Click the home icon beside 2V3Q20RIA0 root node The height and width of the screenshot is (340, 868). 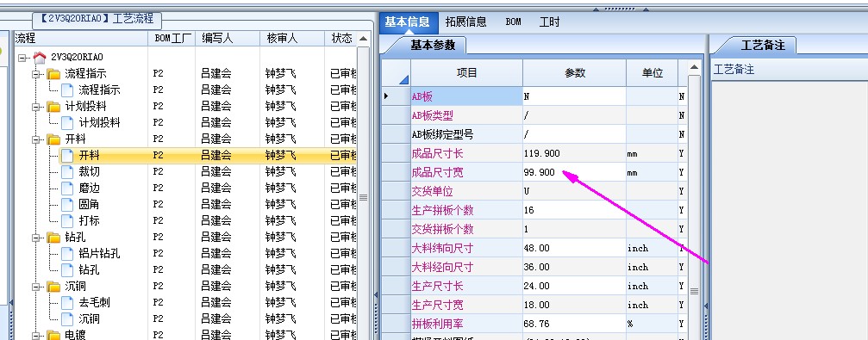point(40,57)
